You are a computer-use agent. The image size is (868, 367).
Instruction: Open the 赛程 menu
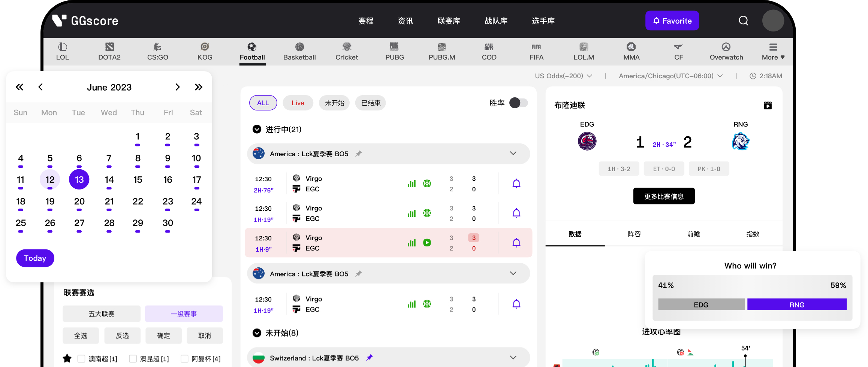tap(366, 21)
